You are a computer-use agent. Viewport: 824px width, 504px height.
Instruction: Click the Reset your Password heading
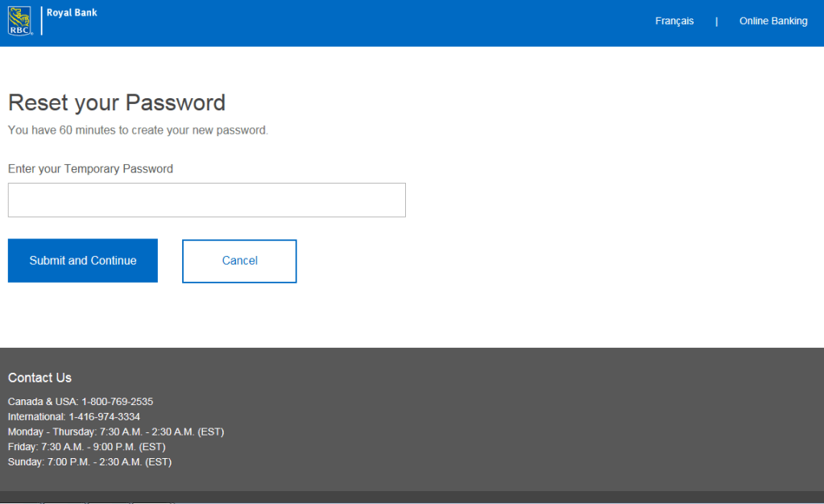coord(117,103)
